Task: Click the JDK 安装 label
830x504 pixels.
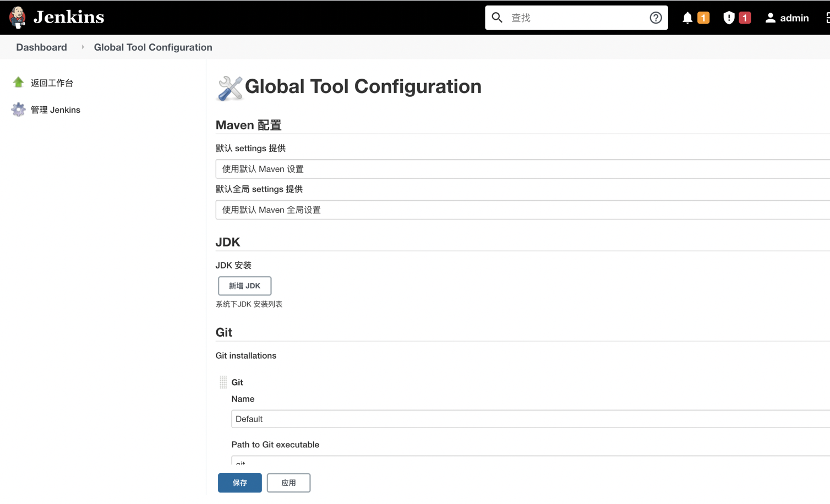Action: pyautogui.click(x=233, y=265)
